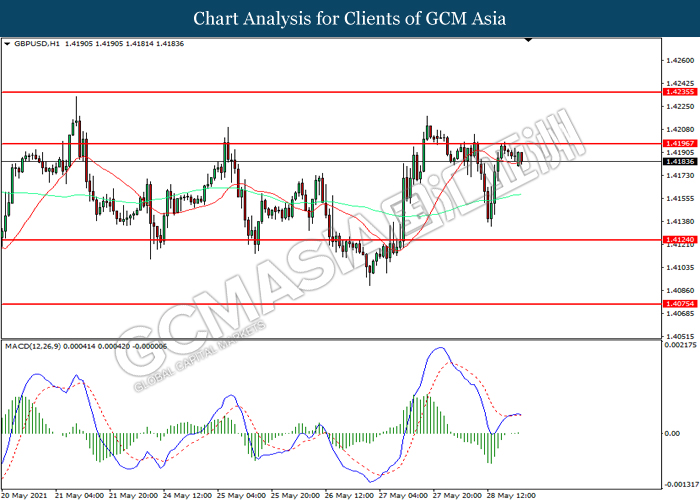Click the 28 May 12:00 time label
Viewport: 700px width, 500px height.
click(511, 496)
